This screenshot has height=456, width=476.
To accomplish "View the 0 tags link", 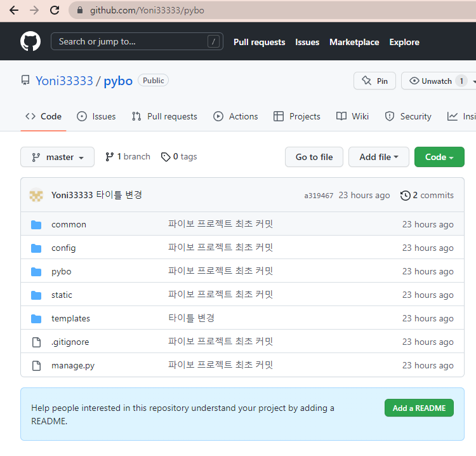I will (179, 157).
